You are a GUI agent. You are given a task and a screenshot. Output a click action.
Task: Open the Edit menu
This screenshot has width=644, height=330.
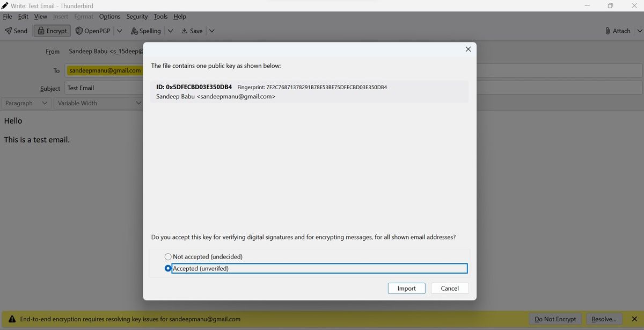(23, 17)
